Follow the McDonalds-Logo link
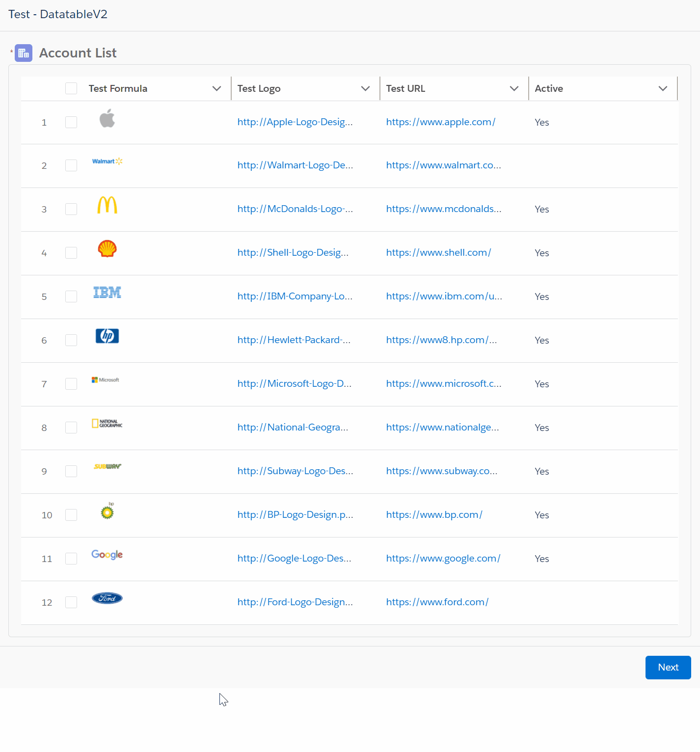 tap(295, 209)
